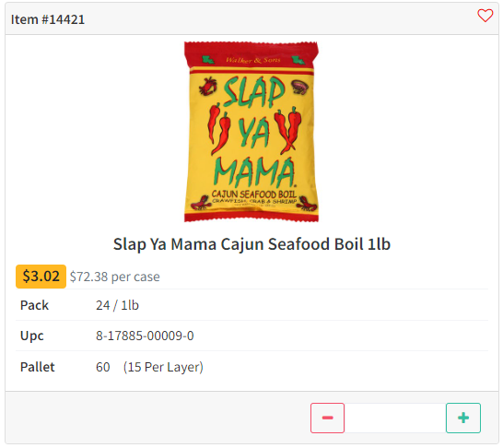Click the Cajun Seafood Boil text on the bag
The height and width of the screenshot is (448, 503).
(253, 195)
